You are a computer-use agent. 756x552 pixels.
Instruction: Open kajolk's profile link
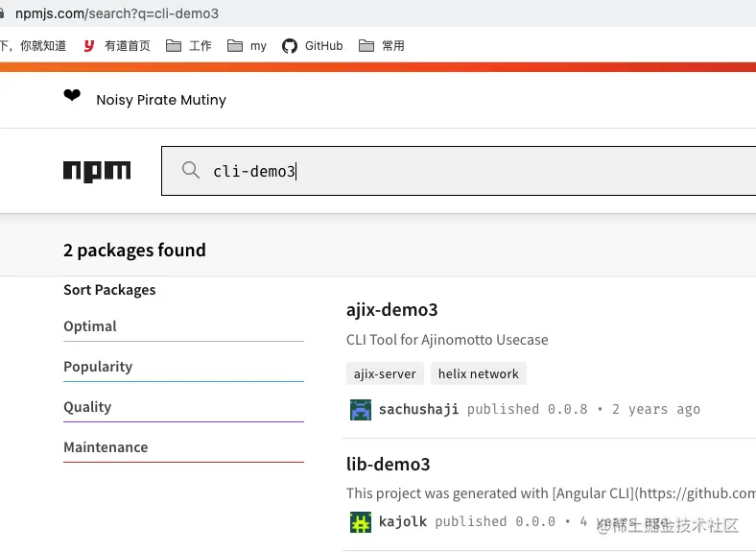coord(403,521)
